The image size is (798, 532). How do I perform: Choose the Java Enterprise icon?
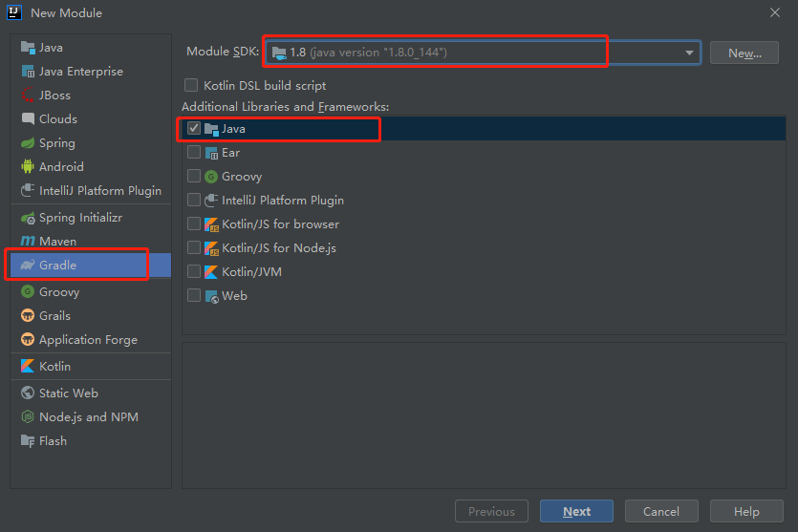pyautogui.click(x=28, y=72)
